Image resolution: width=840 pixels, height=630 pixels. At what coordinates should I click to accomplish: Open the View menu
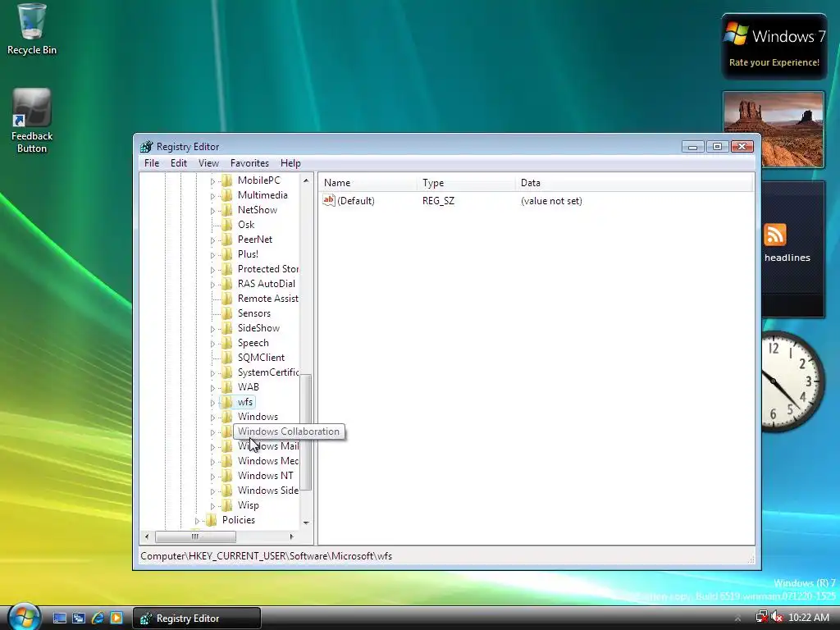click(x=208, y=163)
